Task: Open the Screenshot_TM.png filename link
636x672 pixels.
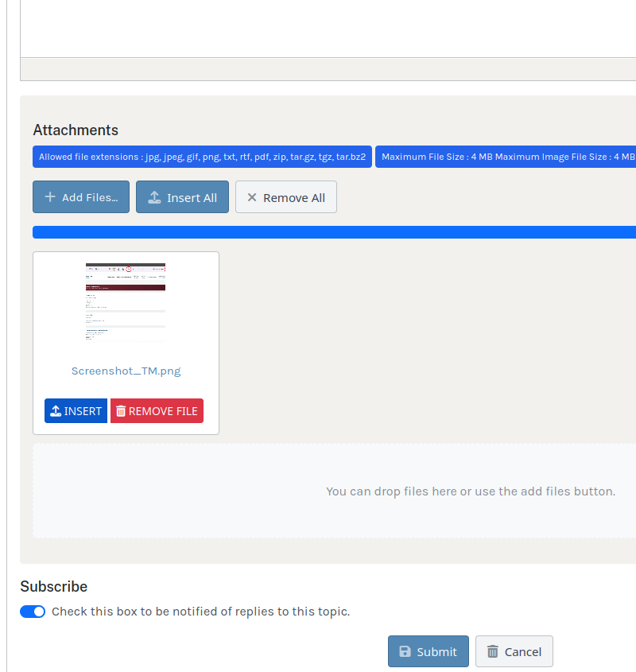Action: pos(126,371)
